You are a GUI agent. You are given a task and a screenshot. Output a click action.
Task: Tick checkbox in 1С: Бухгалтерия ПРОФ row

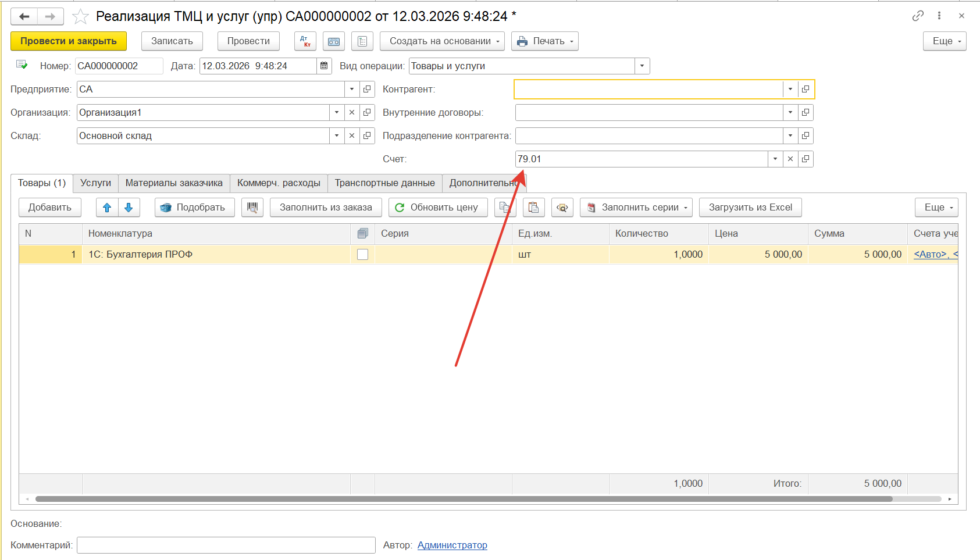pos(362,254)
